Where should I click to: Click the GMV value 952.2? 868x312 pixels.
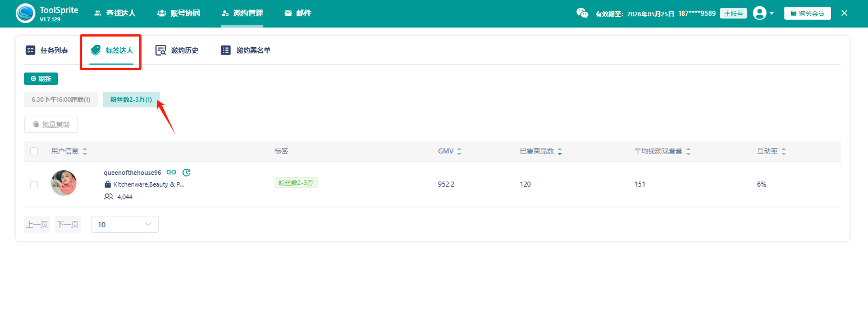tap(446, 184)
